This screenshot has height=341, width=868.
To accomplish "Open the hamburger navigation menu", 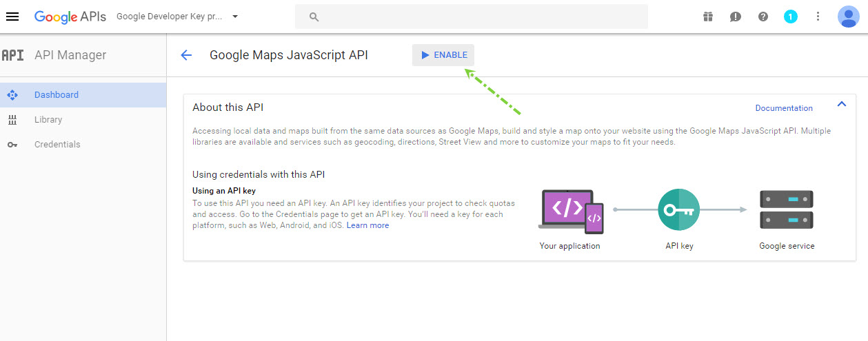I will pyautogui.click(x=12, y=17).
